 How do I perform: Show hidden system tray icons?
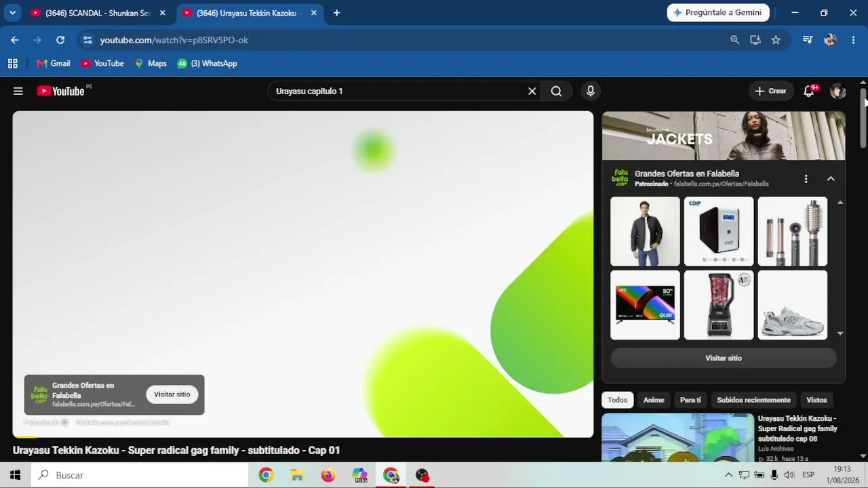pyautogui.click(x=728, y=475)
